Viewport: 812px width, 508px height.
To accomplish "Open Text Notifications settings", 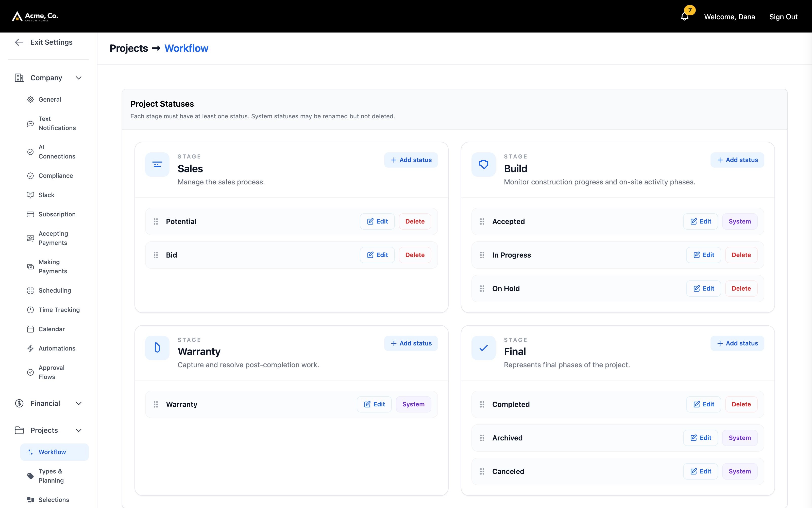I will pyautogui.click(x=54, y=123).
